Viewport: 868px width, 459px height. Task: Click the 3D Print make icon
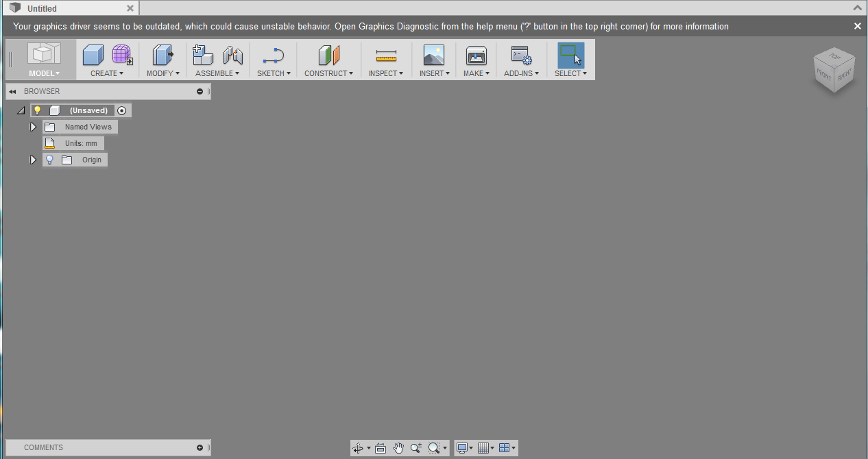(x=476, y=55)
